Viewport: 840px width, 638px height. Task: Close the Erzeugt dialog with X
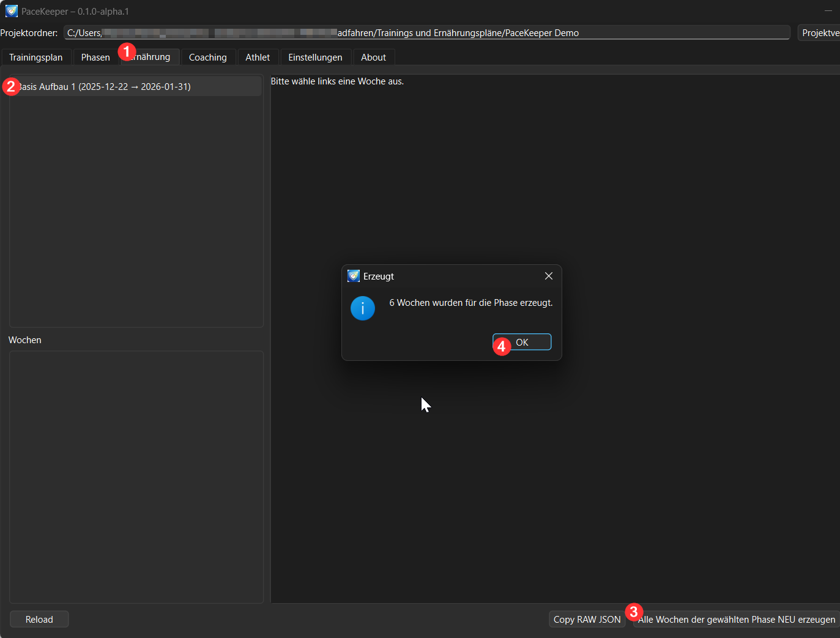[x=548, y=276]
